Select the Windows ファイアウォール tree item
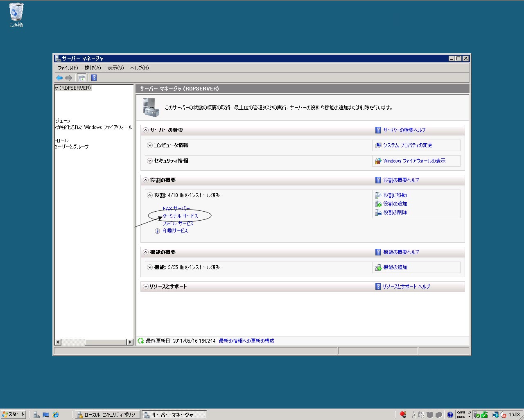Screen dimensions: 524x420 [x=94, y=127]
